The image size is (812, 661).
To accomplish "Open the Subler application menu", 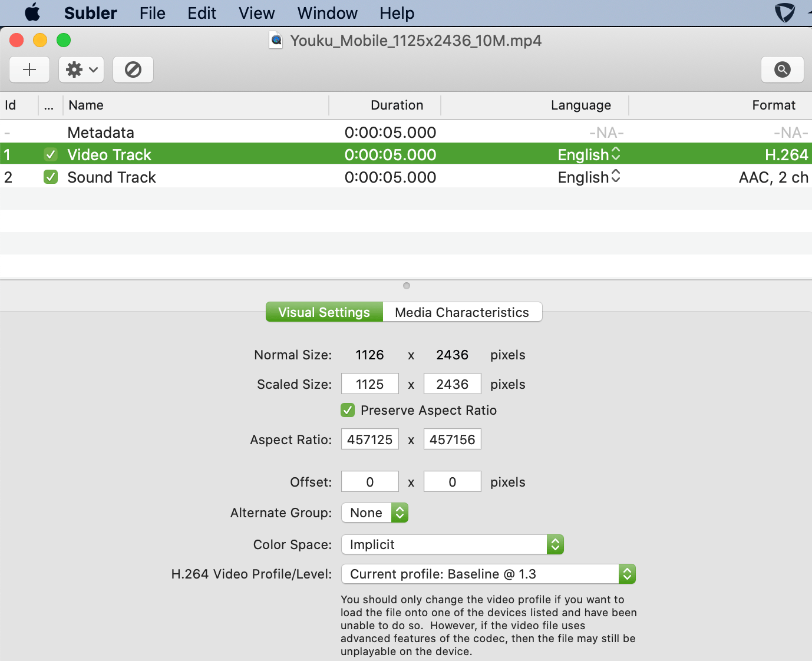I will tap(91, 13).
